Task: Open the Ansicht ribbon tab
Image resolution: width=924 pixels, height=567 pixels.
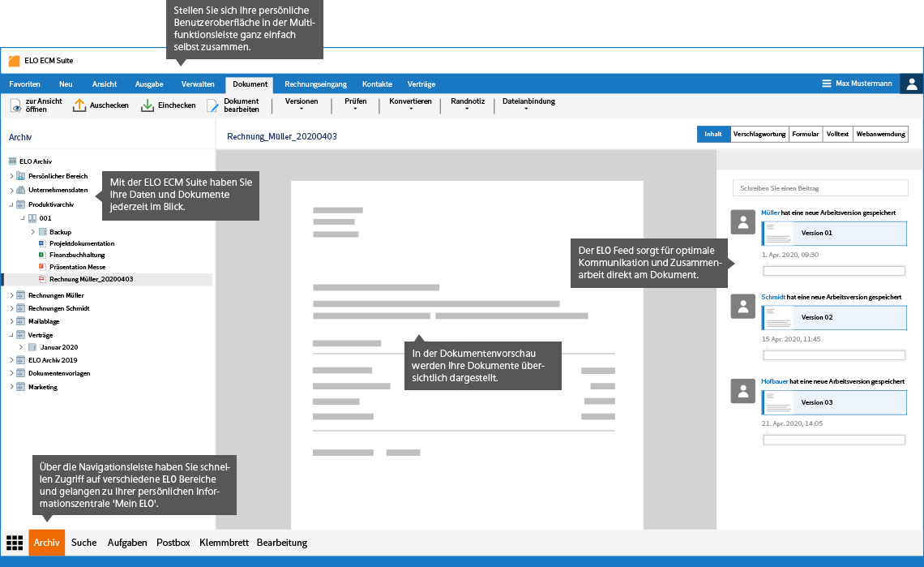Action: (105, 84)
